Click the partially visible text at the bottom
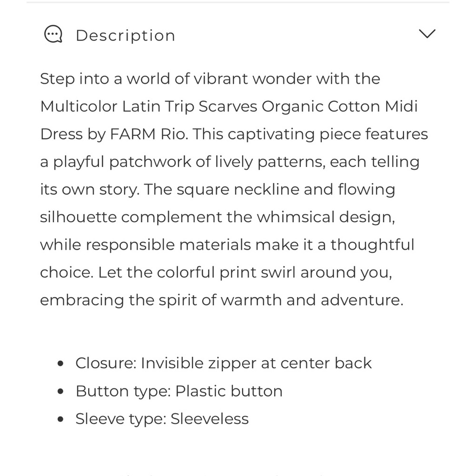Screen dimensions: 476x476 pyautogui.click(x=238, y=472)
